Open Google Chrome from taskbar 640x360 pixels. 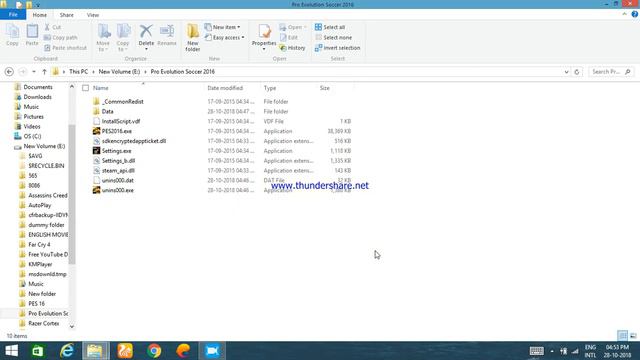coord(154,351)
